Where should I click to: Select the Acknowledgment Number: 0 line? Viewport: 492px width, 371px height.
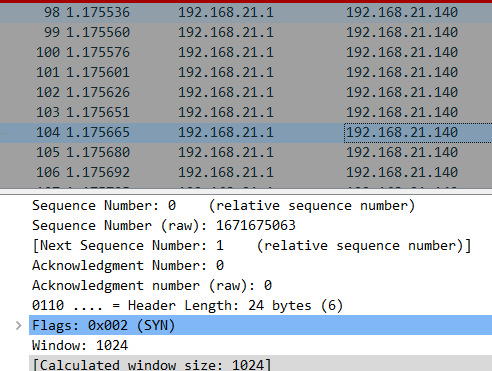point(260,265)
